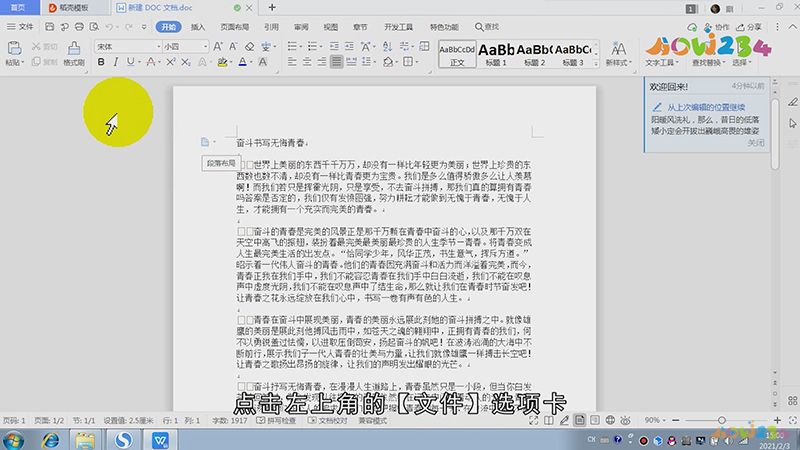
Task: Toggle spell check in the status bar
Action: pos(276,420)
